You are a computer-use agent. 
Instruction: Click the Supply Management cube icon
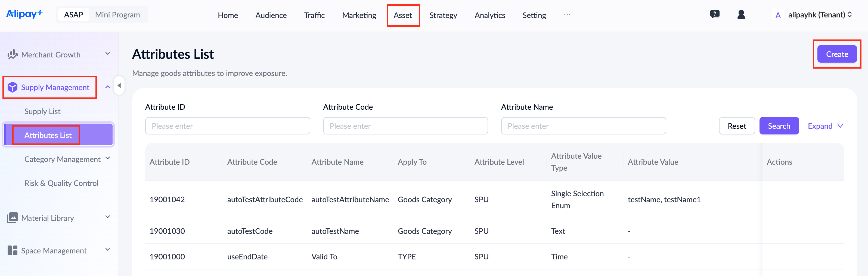[13, 87]
